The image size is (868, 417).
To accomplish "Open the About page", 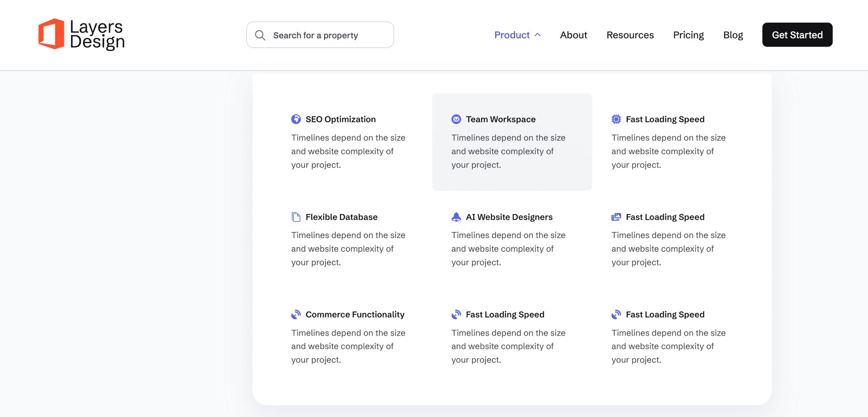I will tap(573, 35).
